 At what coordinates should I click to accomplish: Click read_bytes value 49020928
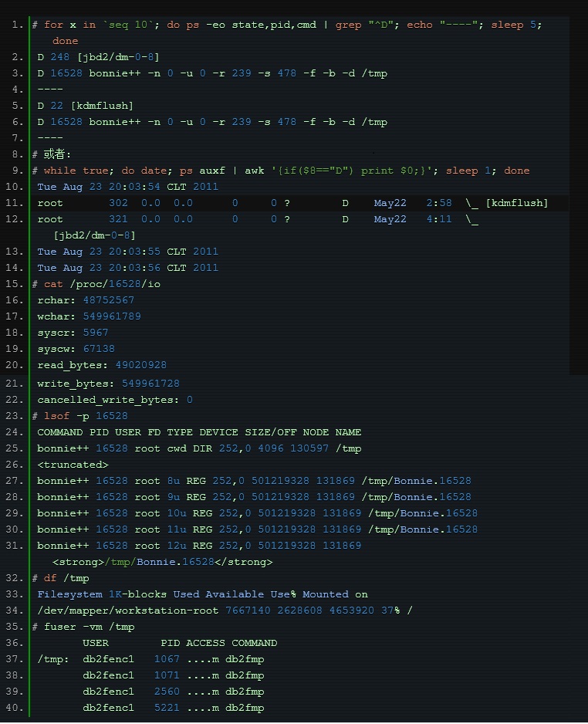point(140,365)
